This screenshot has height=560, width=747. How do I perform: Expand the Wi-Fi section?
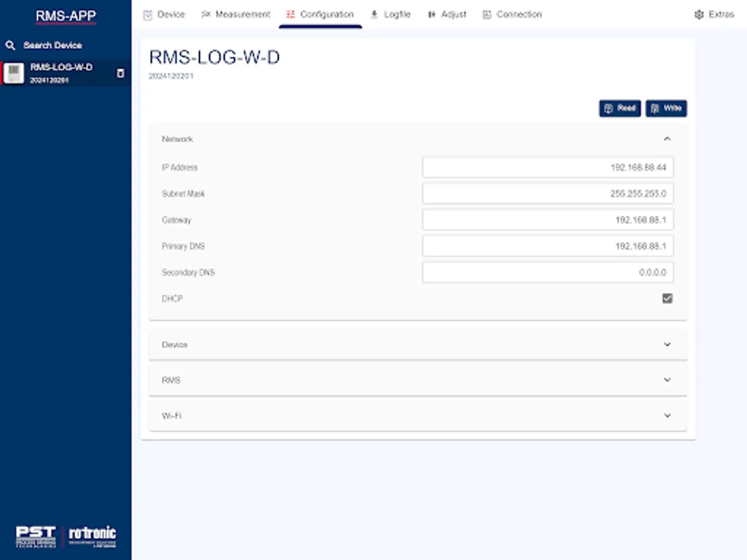tap(667, 415)
